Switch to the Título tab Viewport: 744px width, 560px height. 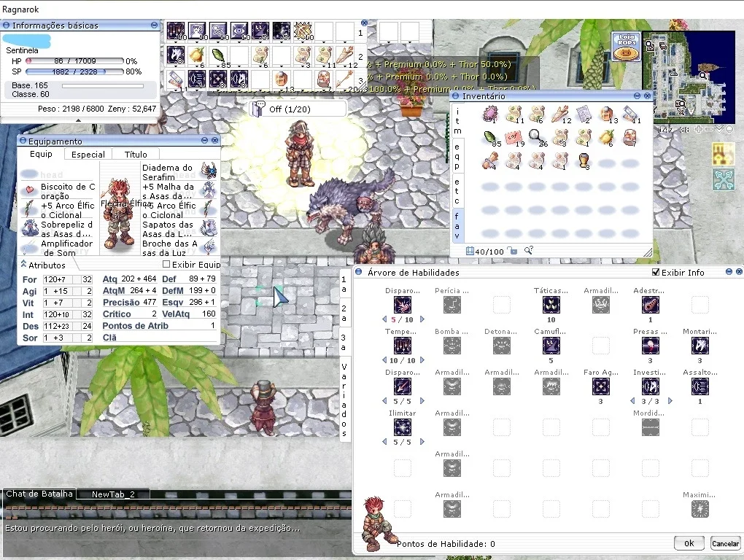click(x=136, y=154)
